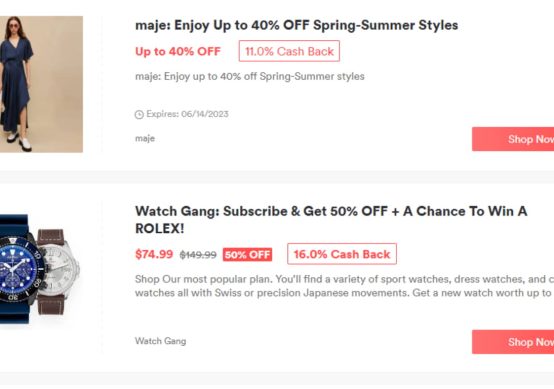554x389 pixels.
Task: Click the crossed-out $149.99 original price
Action: 198,255
